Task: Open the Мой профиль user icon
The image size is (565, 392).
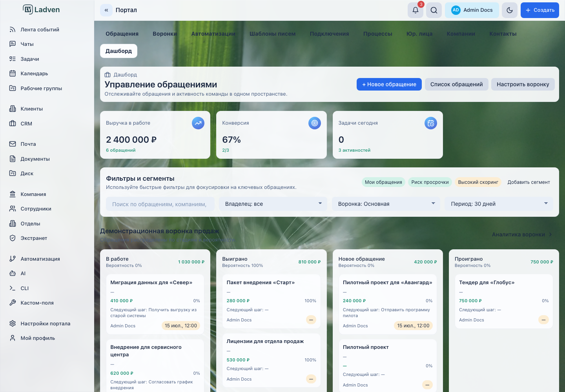Action: (x=13, y=338)
